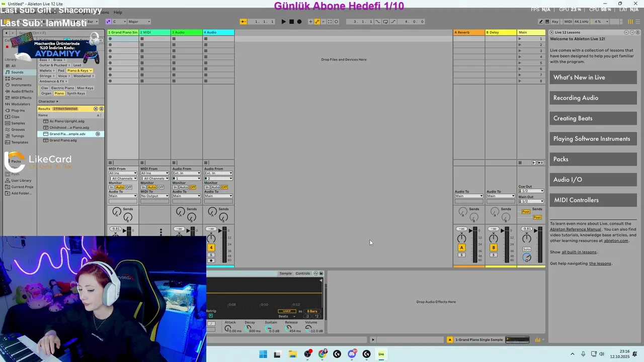Select the 3 Audio track header

pyautogui.click(x=187, y=32)
